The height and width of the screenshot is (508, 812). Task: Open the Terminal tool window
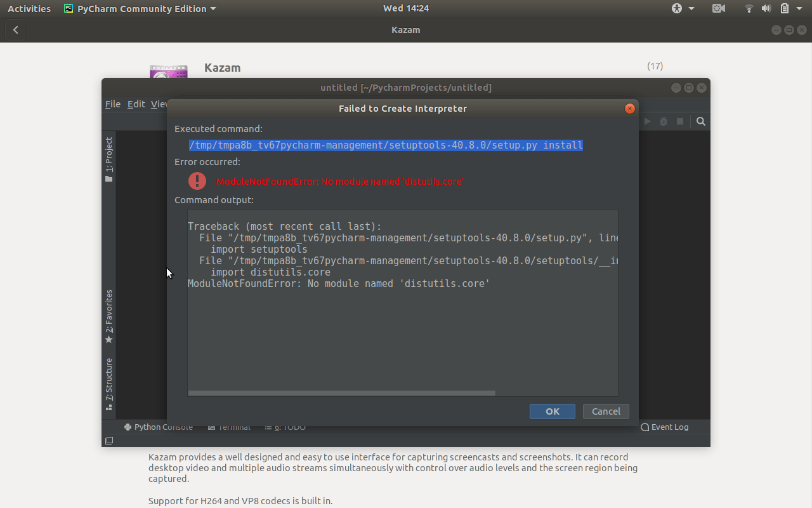(x=228, y=427)
